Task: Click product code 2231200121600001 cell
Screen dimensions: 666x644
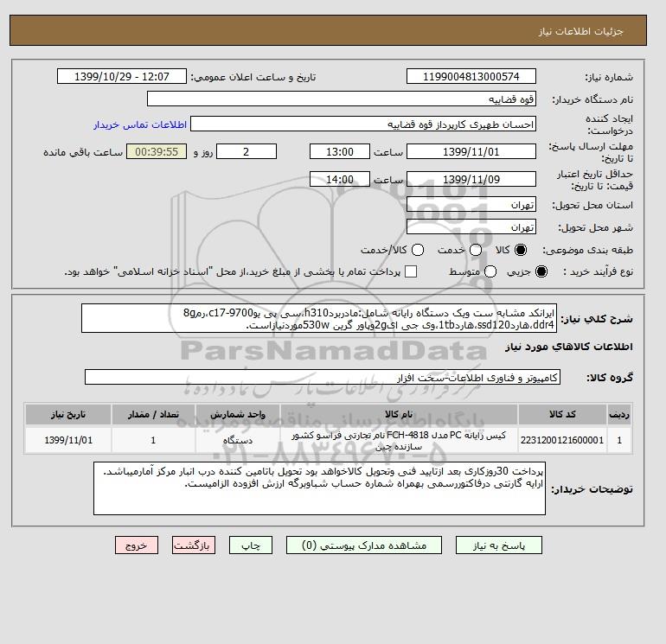Action: point(562,440)
